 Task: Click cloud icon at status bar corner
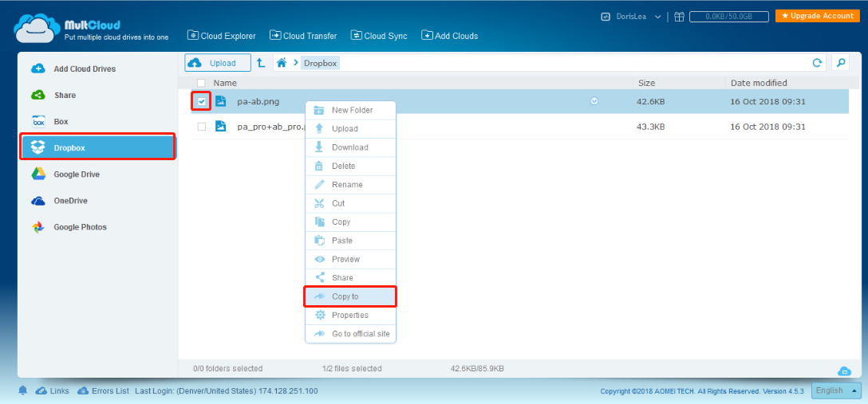[x=843, y=371]
